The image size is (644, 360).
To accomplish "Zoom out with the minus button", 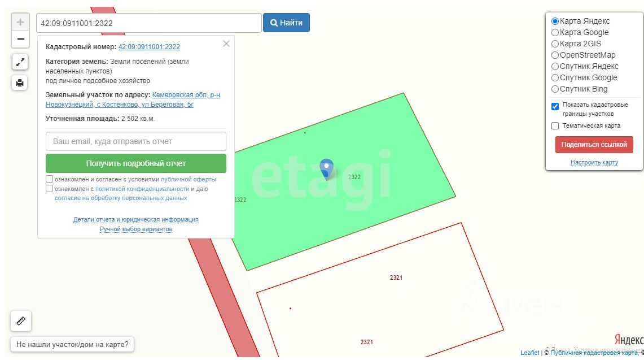I will tap(20, 40).
